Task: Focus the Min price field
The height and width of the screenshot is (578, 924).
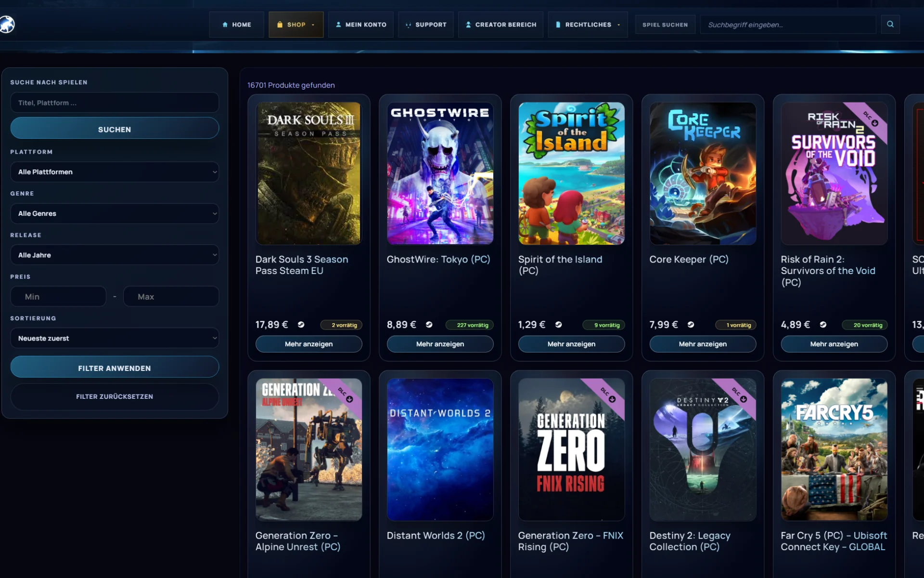Action: [x=58, y=297]
